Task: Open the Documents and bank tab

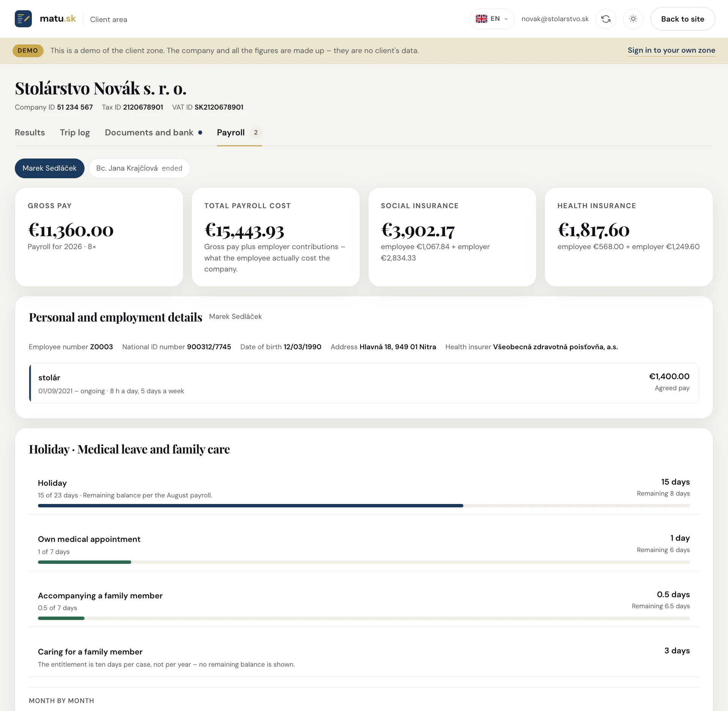Action: (x=153, y=133)
